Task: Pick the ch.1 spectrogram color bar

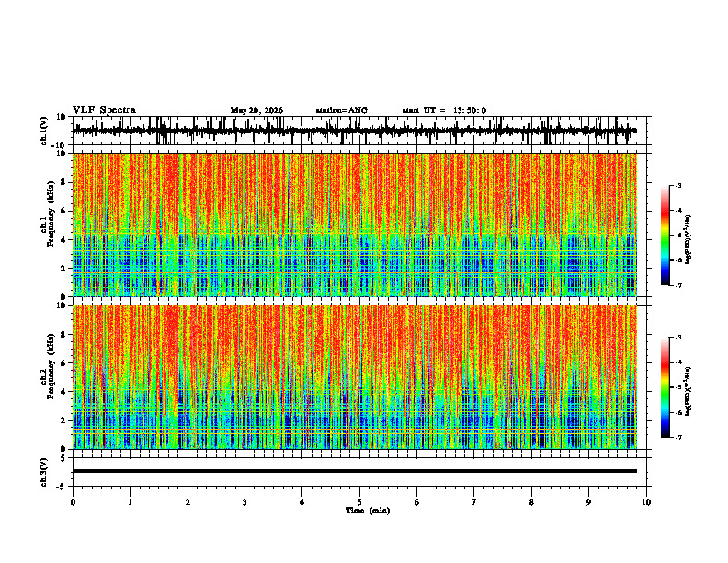Action: [x=665, y=236]
